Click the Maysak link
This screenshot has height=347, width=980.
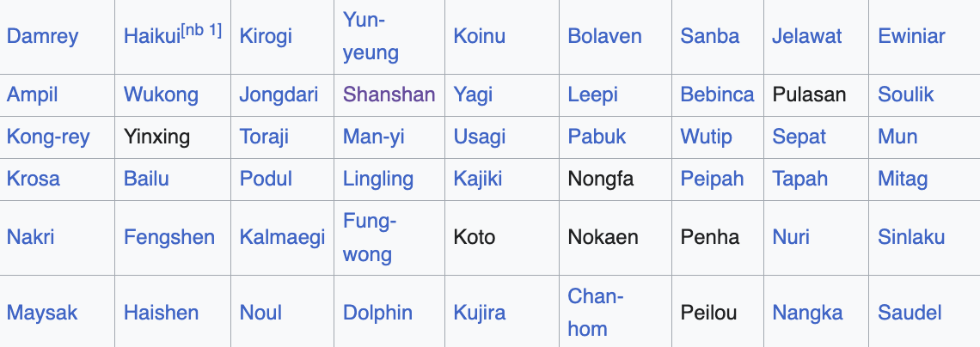[42, 313]
